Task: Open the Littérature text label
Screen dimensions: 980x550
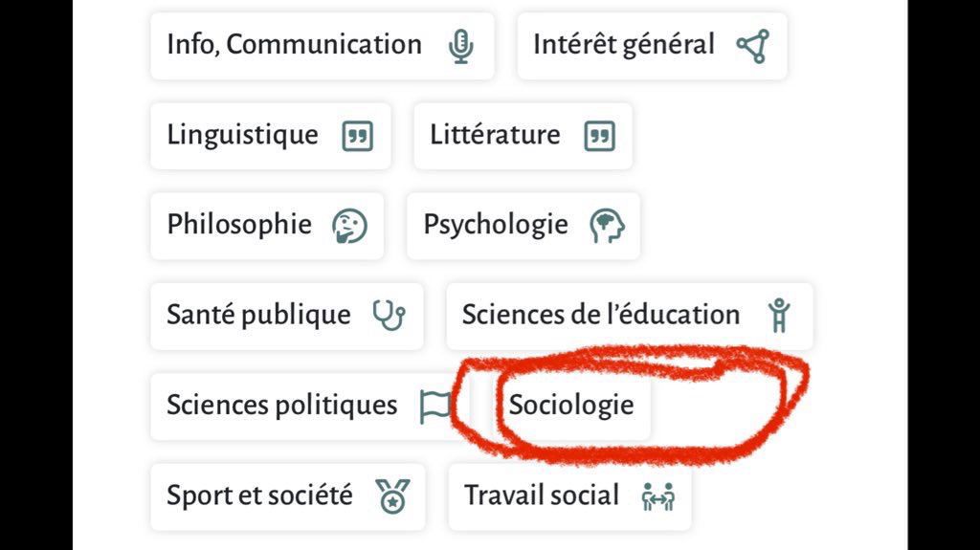Action: 495,135
